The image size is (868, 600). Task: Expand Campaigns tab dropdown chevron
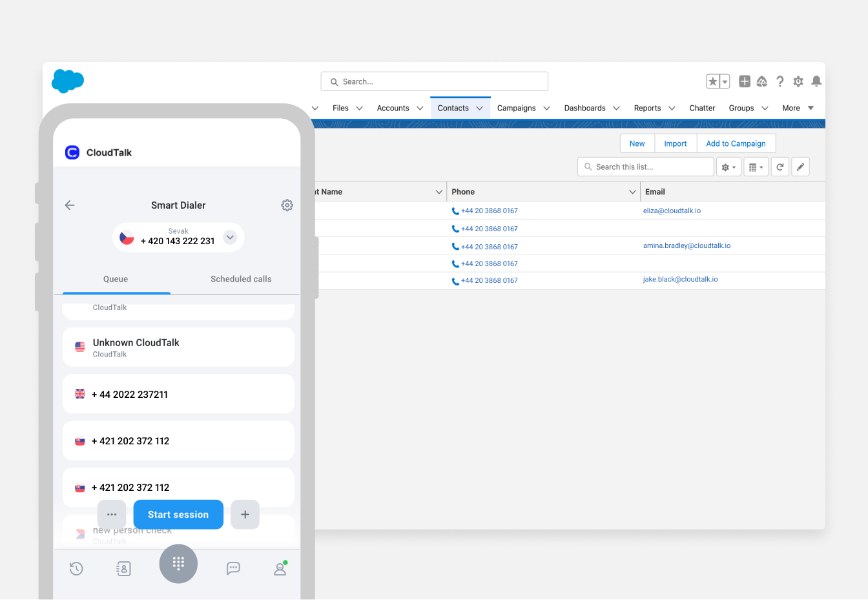click(546, 109)
